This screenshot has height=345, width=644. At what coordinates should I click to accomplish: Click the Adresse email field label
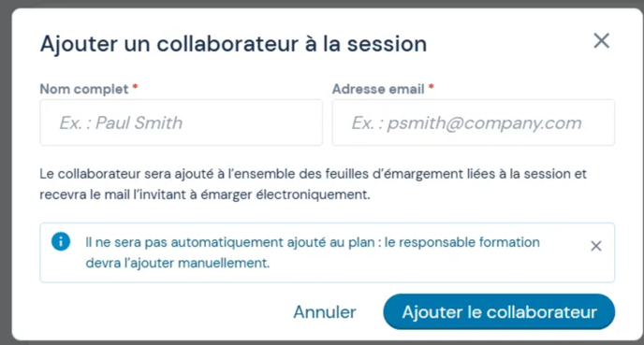(378, 89)
